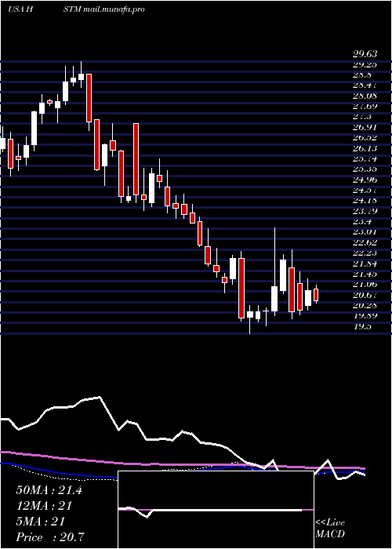Click the Price : 20.7 readout
Viewport: 392px width, 549px height.
[x=49, y=536]
